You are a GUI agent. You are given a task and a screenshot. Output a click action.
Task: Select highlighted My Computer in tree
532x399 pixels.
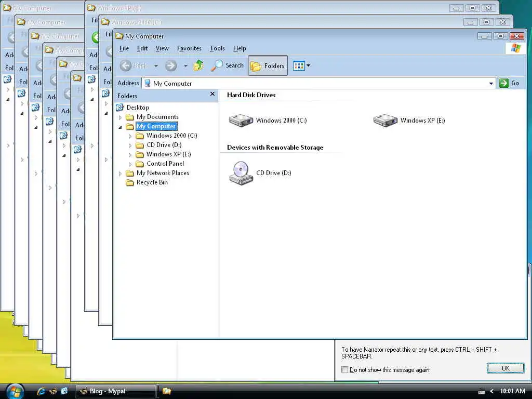click(x=156, y=126)
